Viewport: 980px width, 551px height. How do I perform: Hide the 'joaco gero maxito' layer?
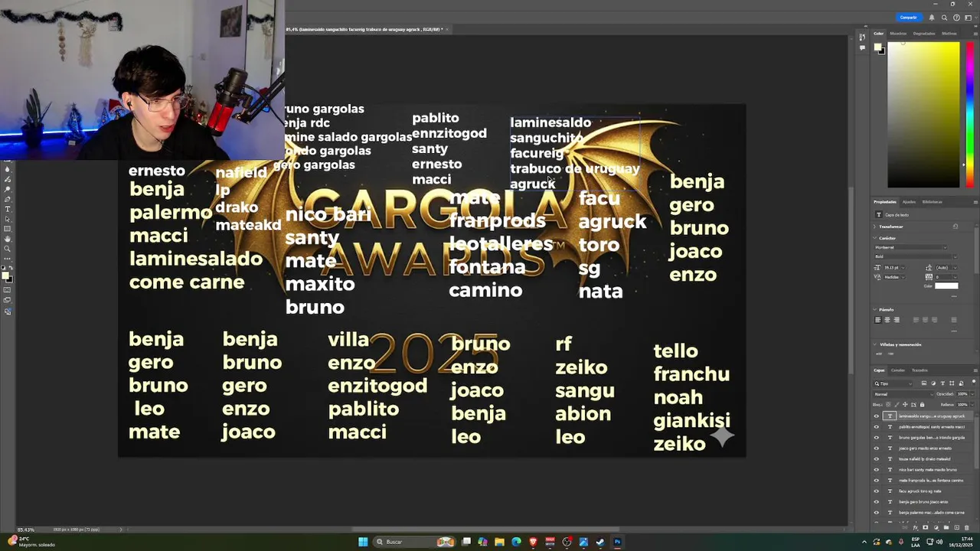pyautogui.click(x=877, y=448)
